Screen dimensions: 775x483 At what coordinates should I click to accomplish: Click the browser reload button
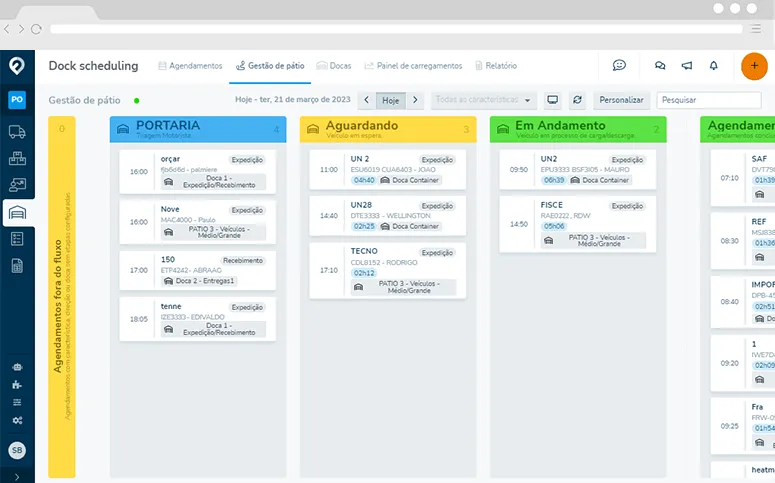(36, 29)
